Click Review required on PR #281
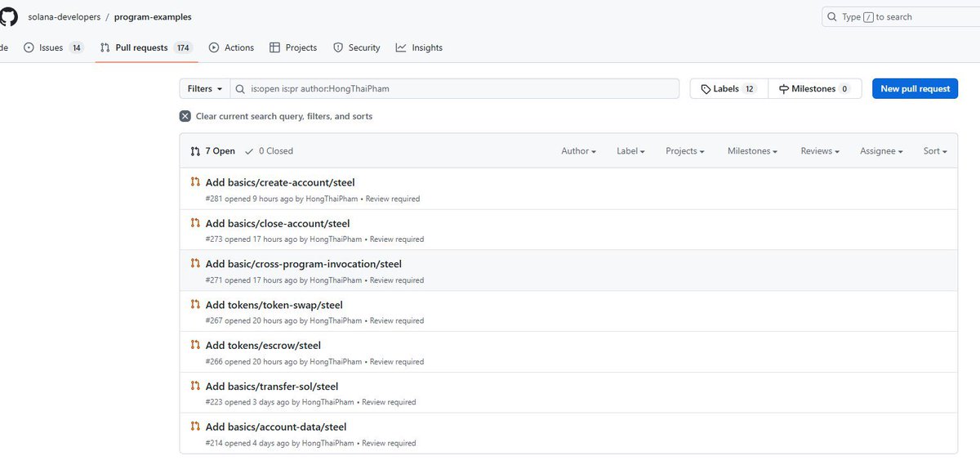The image size is (980, 465). (x=393, y=199)
